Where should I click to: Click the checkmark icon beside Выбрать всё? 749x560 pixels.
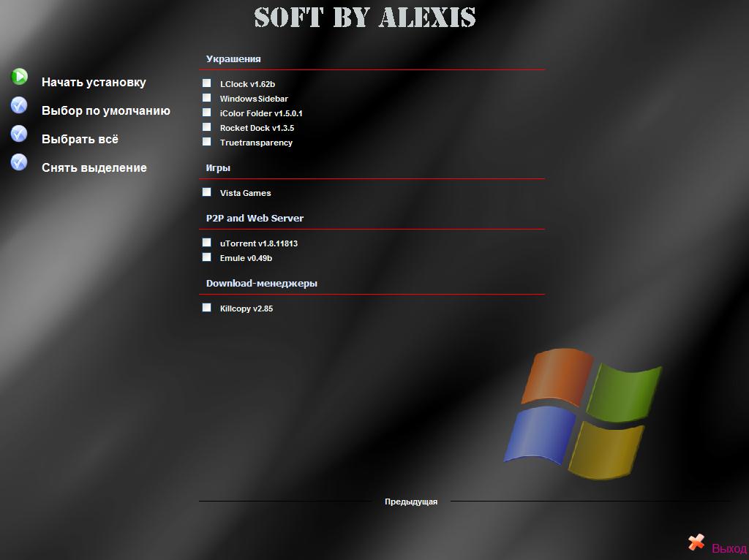coord(19,134)
